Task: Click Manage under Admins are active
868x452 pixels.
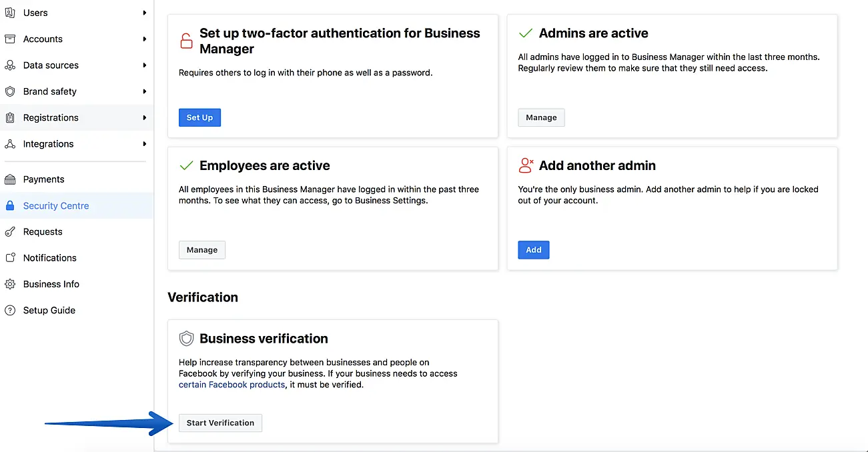Action: point(541,118)
